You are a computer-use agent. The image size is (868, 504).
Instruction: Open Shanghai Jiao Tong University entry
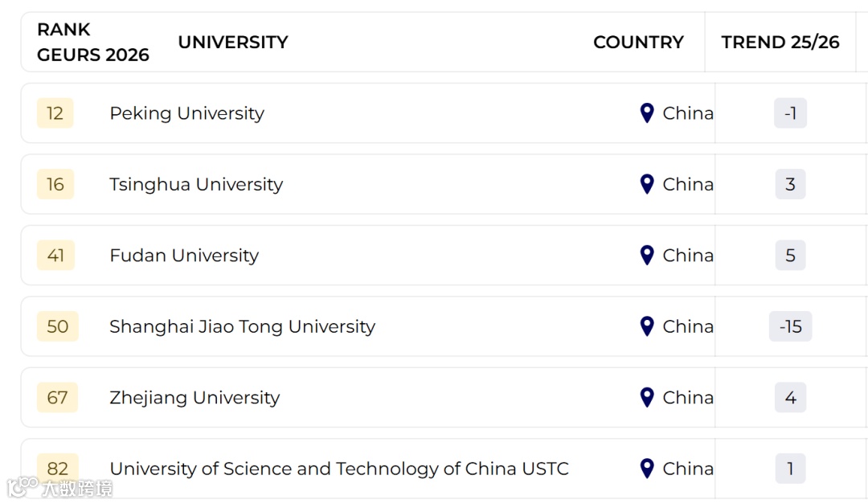[x=243, y=326]
